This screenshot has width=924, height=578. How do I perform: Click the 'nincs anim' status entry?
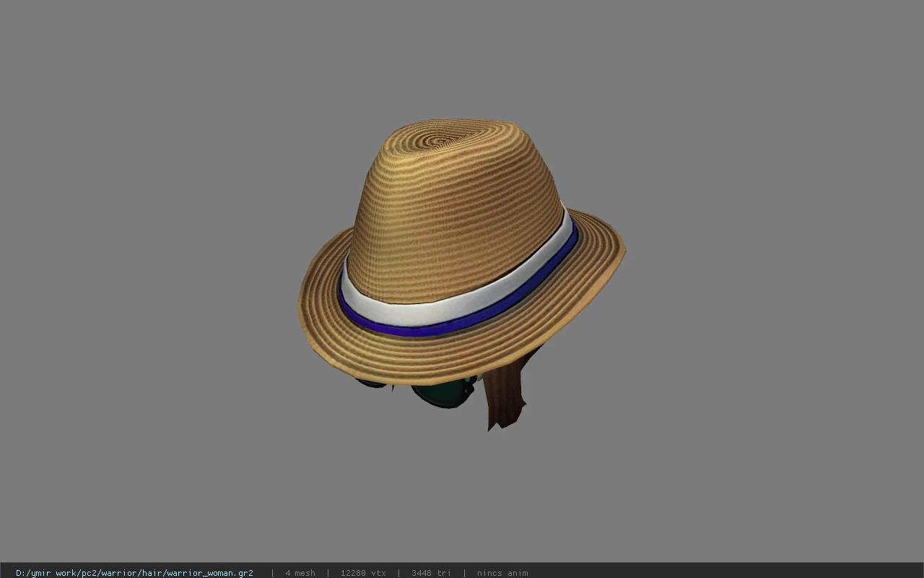click(502, 573)
